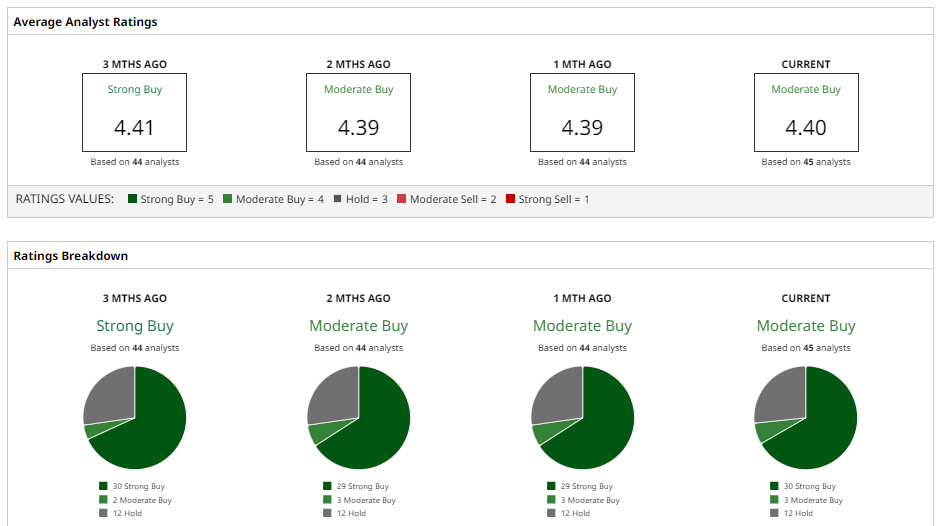Image resolution: width=950 pixels, height=526 pixels.
Task: Select the 1 MTH AGO average rating box
Action: (x=582, y=112)
